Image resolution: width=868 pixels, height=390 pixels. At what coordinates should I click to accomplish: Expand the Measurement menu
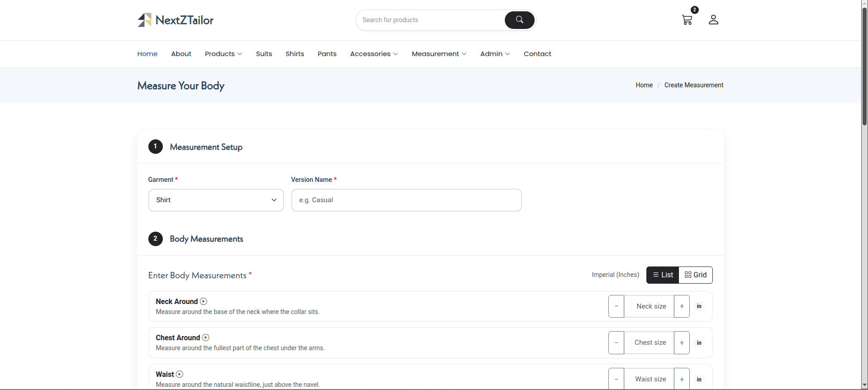[439, 54]
